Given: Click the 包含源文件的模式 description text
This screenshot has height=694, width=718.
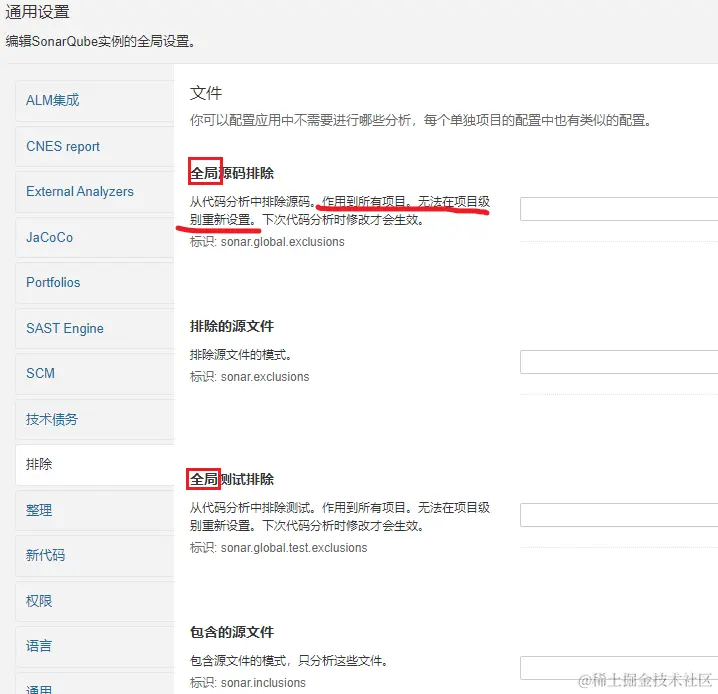Looking at the screenshot, I should pyautogui.click(x=289, y=661).
